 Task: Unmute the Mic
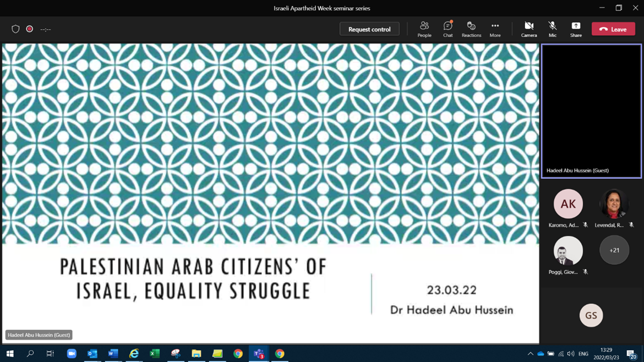click(553, 29)
